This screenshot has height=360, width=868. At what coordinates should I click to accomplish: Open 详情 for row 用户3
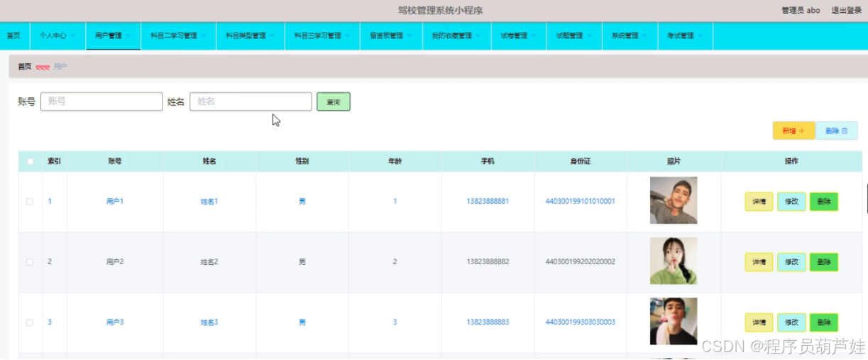tap(759, 322)
